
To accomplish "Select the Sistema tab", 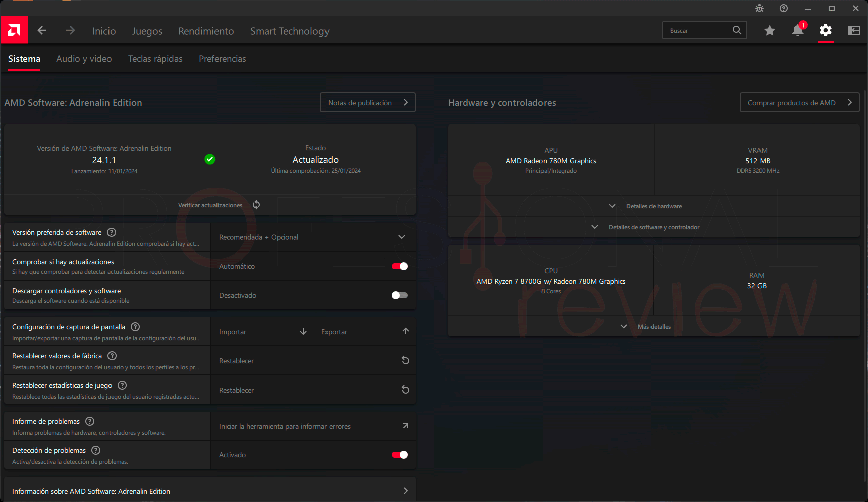I will (x=24, y=59).
